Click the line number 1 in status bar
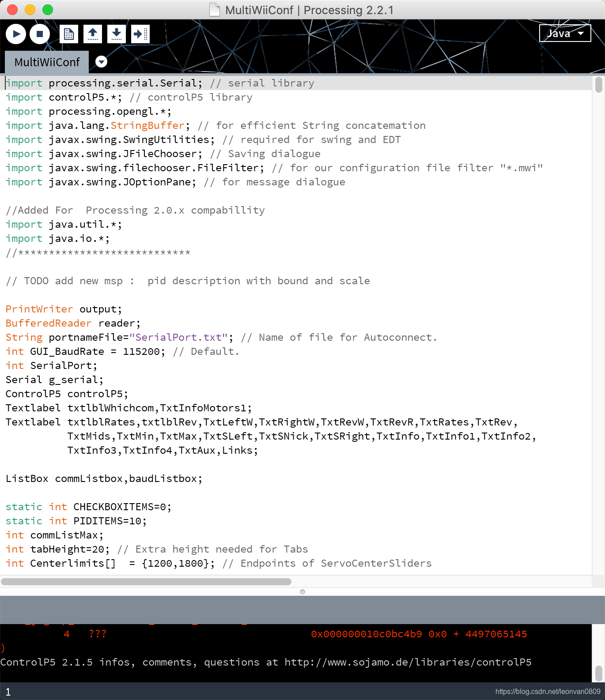The height and width of the screenshot is (700, 605). coord(8,692)
